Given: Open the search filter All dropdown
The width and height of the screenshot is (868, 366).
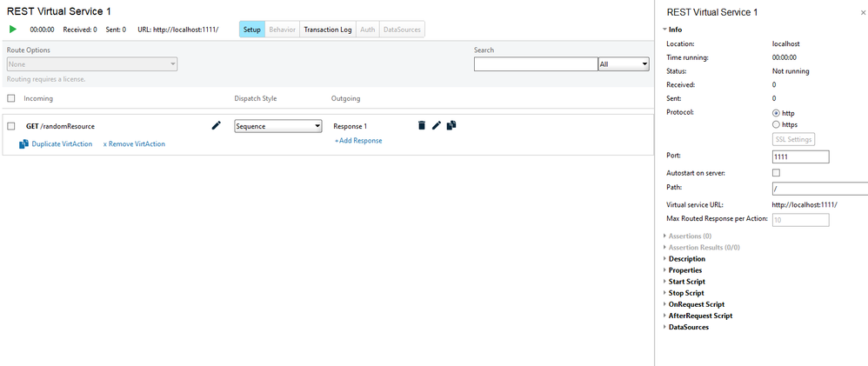Looking at the screenshot, I should point(624,64).
